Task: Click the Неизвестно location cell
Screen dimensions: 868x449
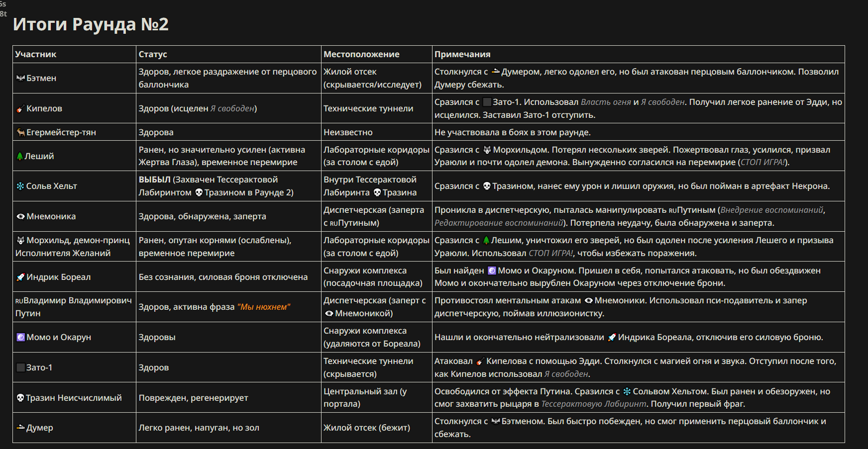Action: click(x=348, y=133)
